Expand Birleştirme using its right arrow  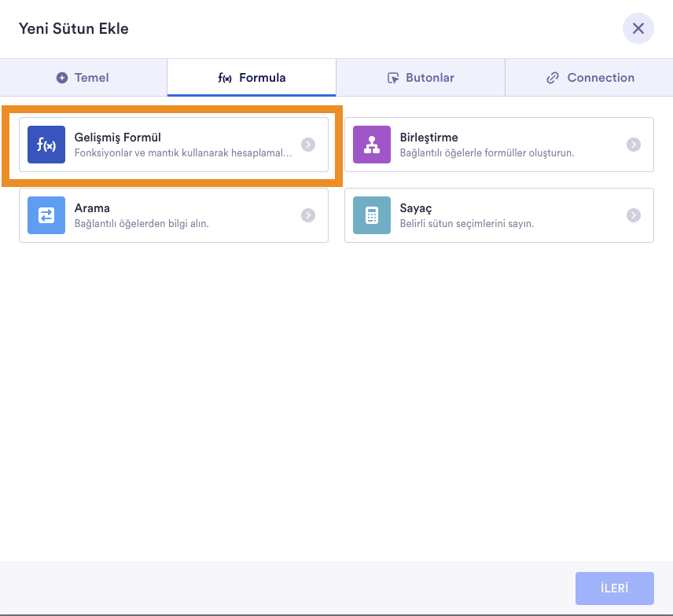(x=634, y=145)
